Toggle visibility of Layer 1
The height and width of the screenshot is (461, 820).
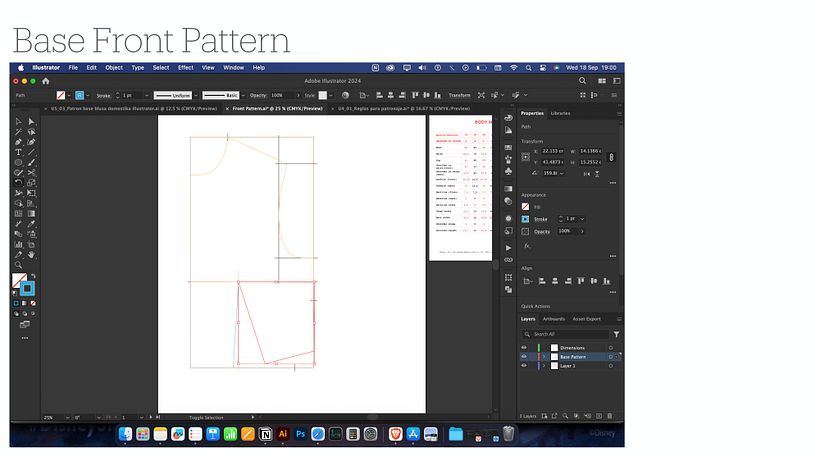[524, 366]
